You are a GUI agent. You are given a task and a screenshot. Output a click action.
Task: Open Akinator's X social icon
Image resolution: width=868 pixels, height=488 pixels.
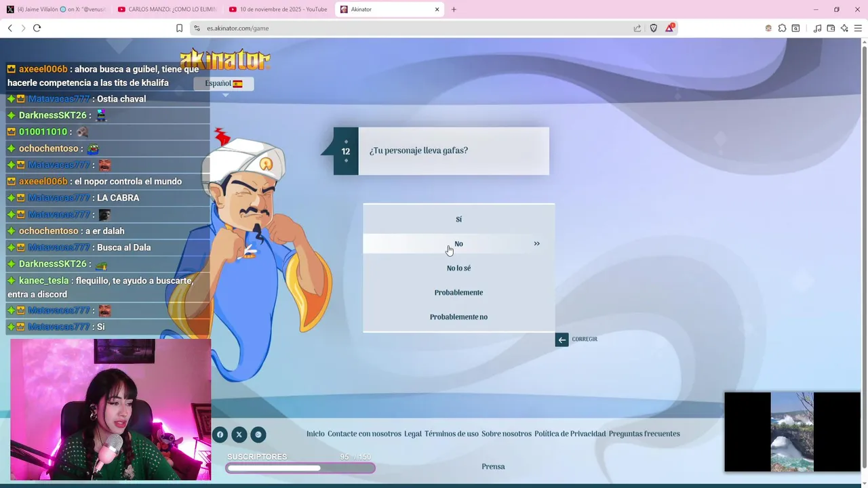[x=239, y=434]
